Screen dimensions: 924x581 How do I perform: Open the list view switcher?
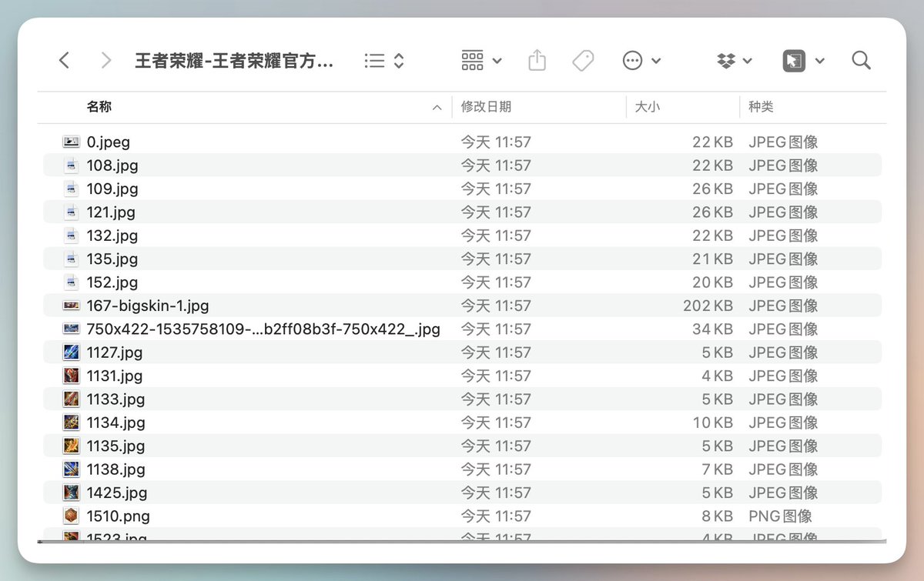(x=384, y=61)
